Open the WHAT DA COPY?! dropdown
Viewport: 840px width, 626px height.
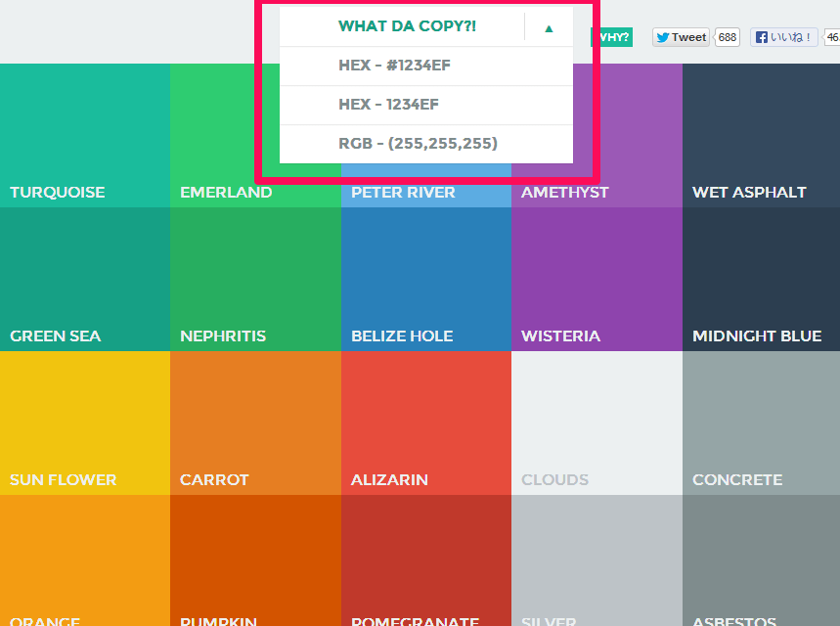tap(408, 26)
